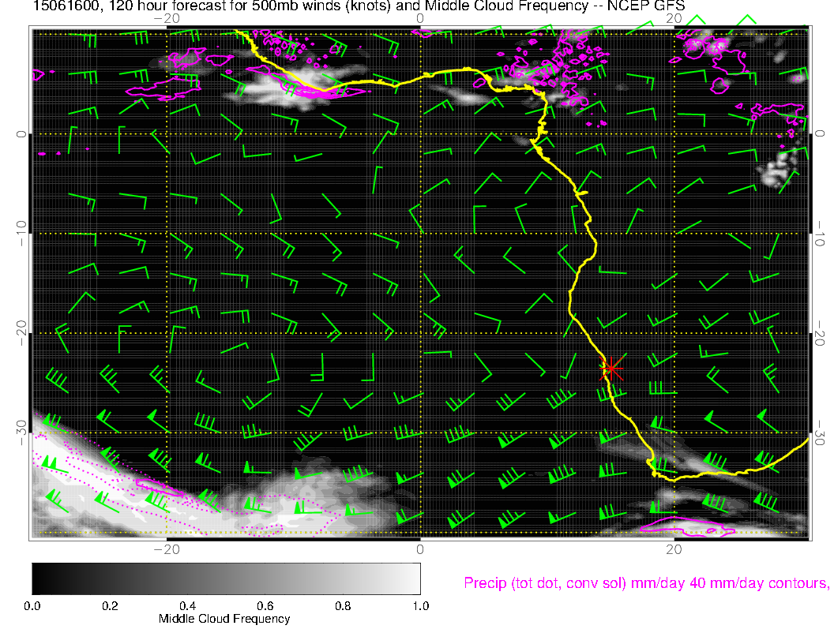Image resolution: width=834 pixels, height=644 pixels.
Task: Click the '-10' latitude label on the right axis
Action: pos(820,233)
